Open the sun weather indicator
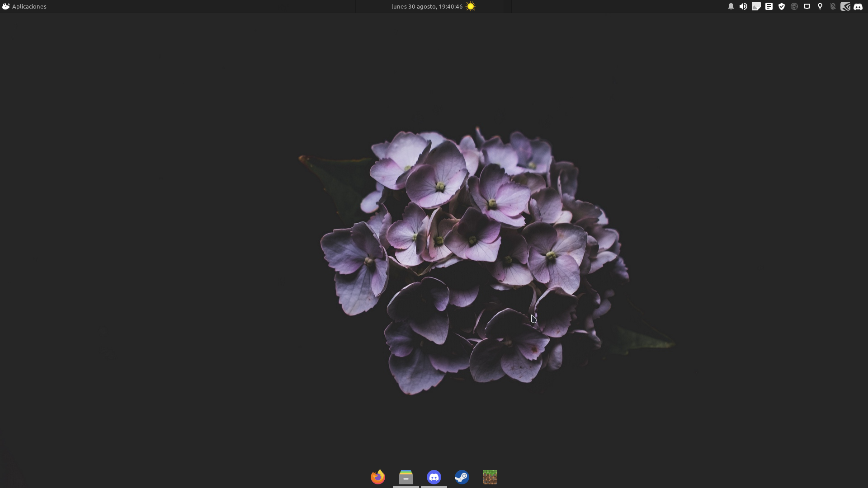 [x=471, y=6]
